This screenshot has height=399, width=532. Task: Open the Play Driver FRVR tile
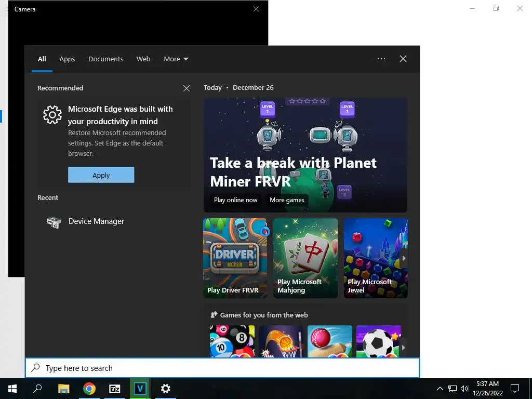coord(235,258)
